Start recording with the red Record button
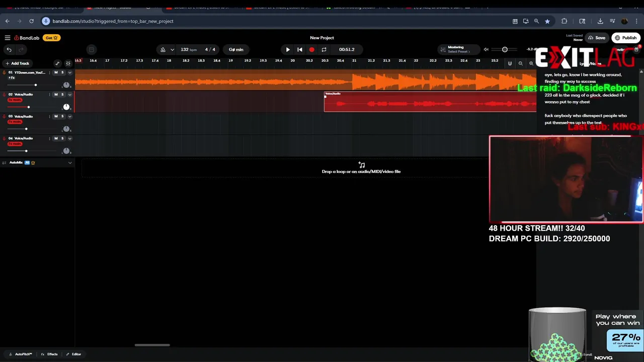The height and width of the screenshot is (362, 644). pyautogui.click(x=312, y=50)
